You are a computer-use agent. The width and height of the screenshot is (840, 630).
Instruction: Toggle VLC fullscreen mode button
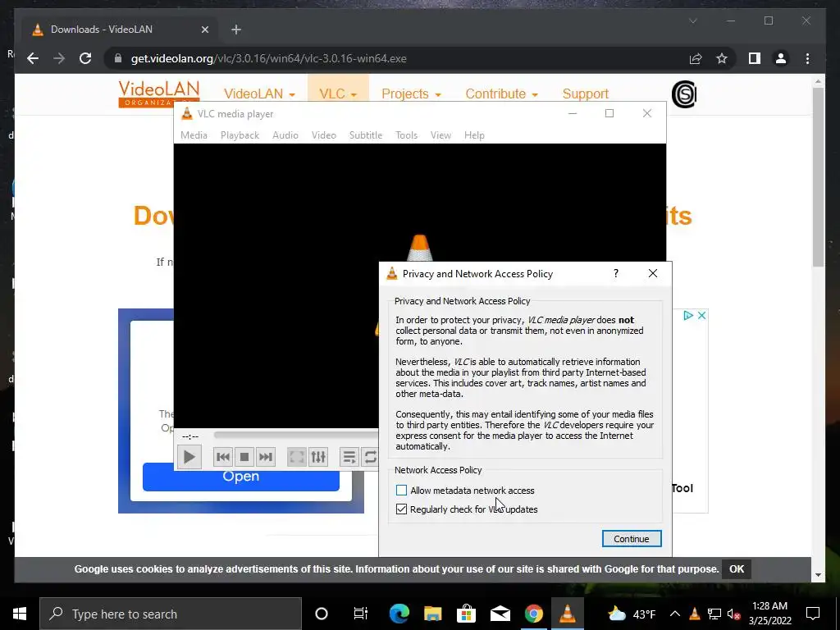pos(297,457)
